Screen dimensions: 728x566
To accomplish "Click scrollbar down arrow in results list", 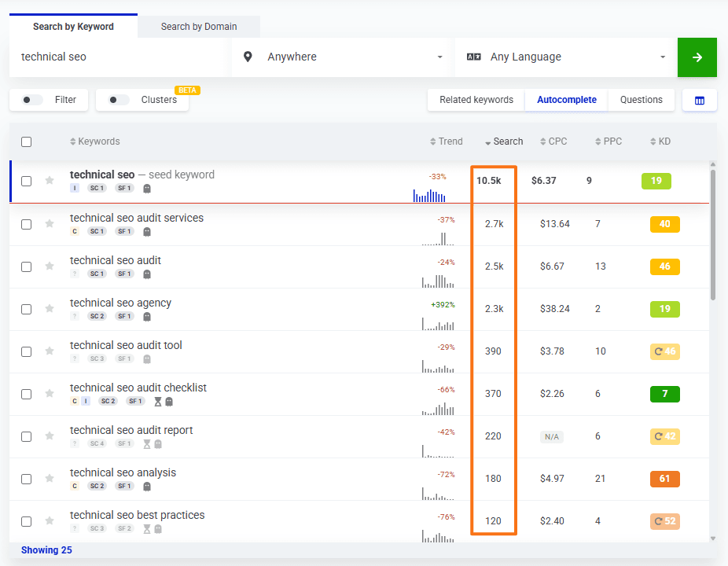I will (x=713, y=538).
